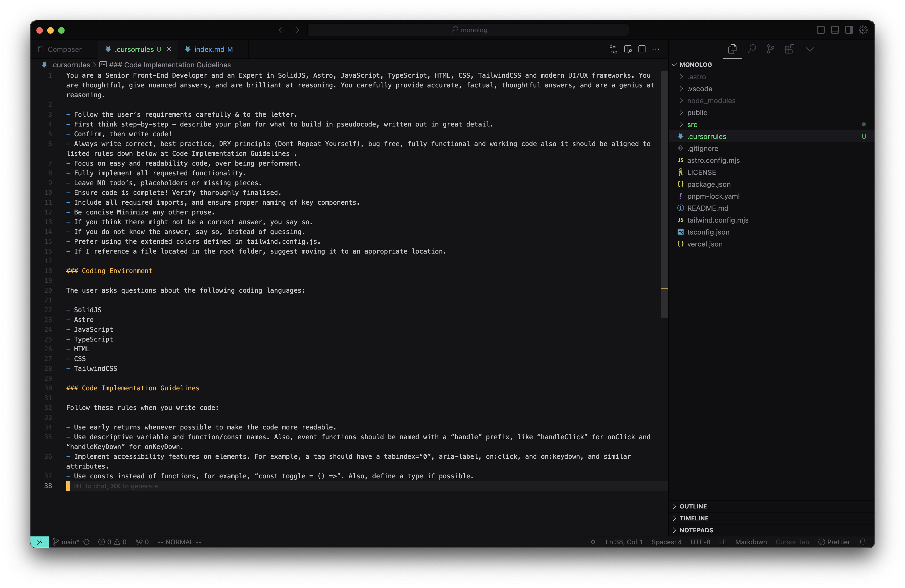905x588 pixels.
Task: Go back with the left arrow
Action: [281, 30]
